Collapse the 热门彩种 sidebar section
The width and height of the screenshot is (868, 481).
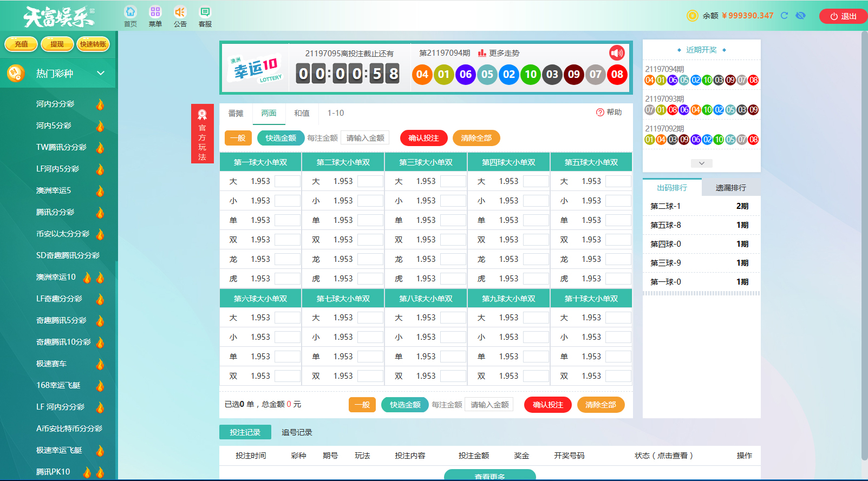click(x=101, y=73)
